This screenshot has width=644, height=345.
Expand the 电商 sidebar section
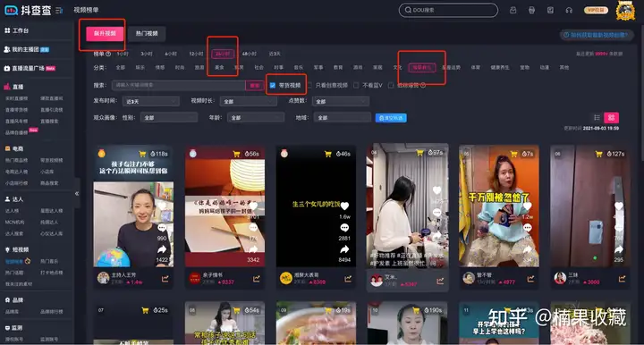pyautogui.click(x=14, y=148)
